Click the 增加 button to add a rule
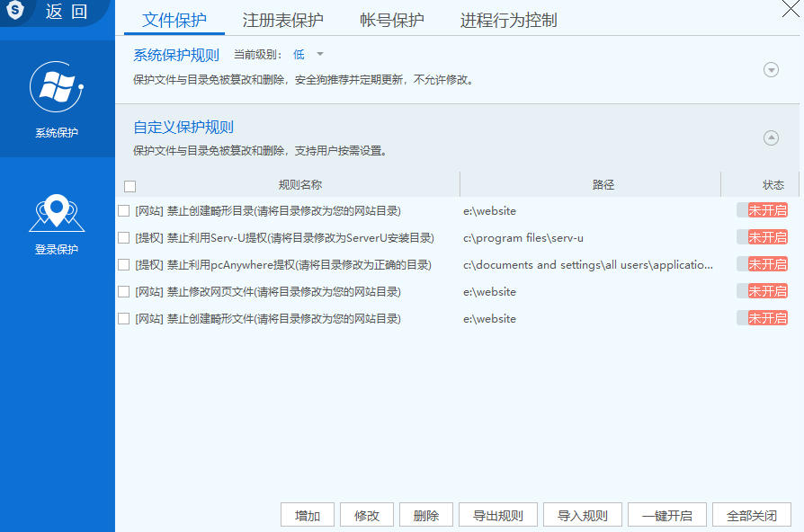Image resolution: width=804 pixels, height=532 pixels. point(307,514)
